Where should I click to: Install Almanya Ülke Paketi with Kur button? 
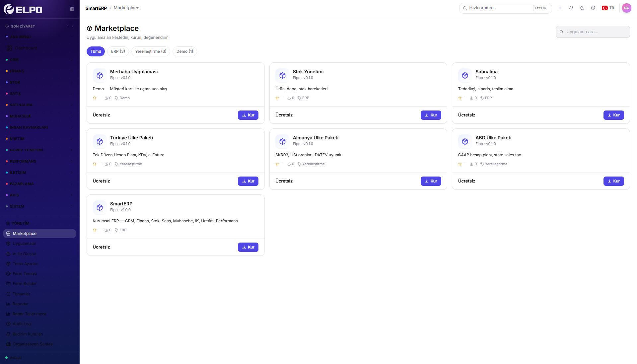(431, 181)
